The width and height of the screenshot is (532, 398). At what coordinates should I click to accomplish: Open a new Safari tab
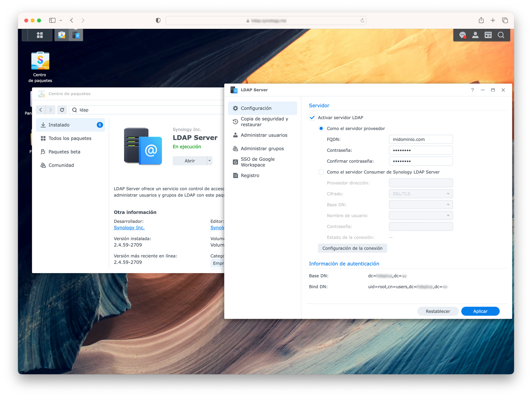tap(493, 20)
